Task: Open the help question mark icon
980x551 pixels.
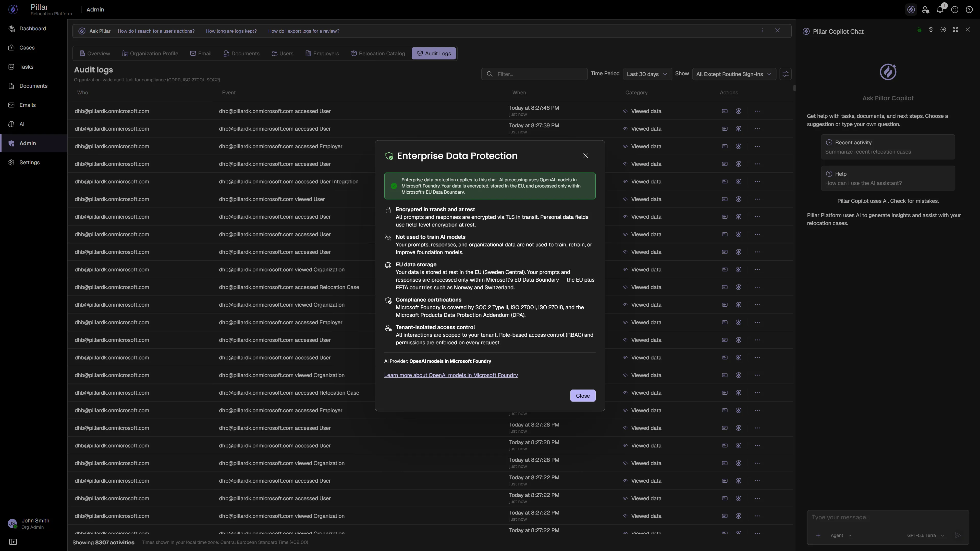Action: [969, 9]
